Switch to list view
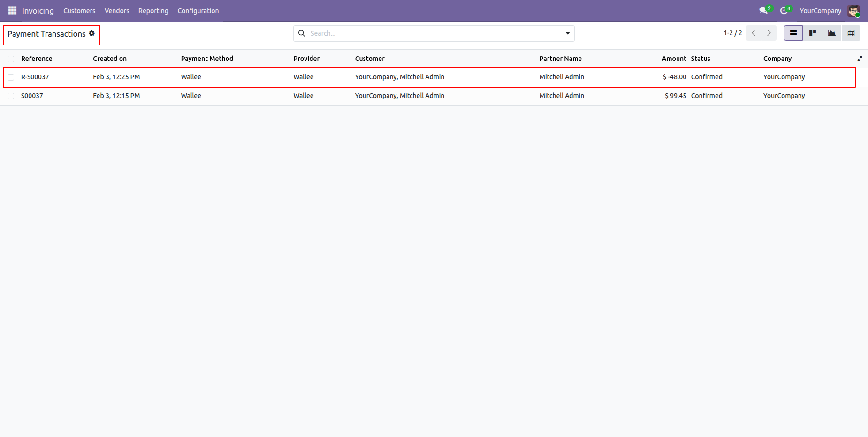The image size is (868, 437). point(793,33)
